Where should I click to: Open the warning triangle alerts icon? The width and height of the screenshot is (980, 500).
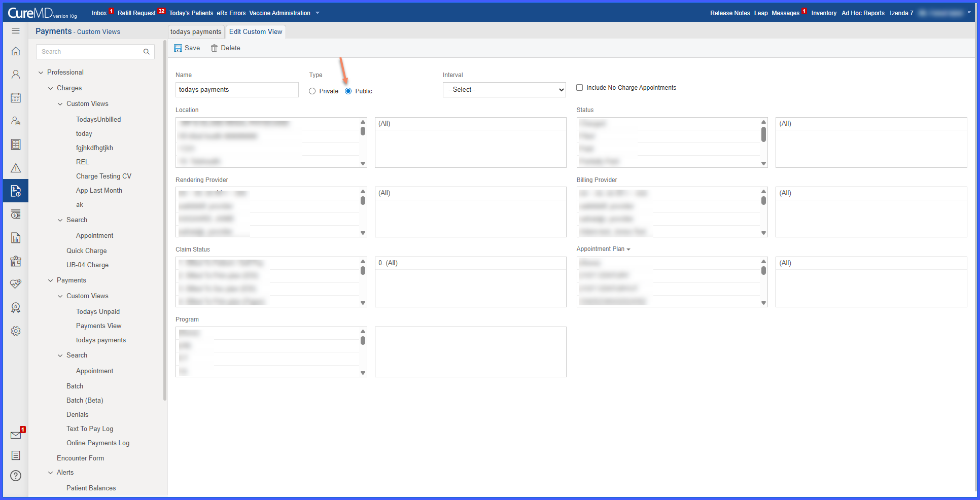click(x=16, y=168)
